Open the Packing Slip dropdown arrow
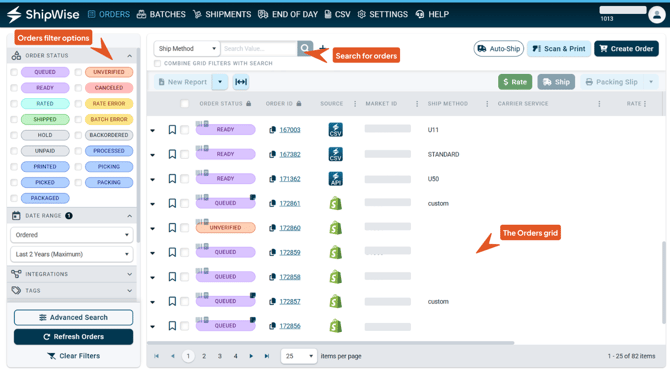670x377 pixels. (x=651, y=82)
